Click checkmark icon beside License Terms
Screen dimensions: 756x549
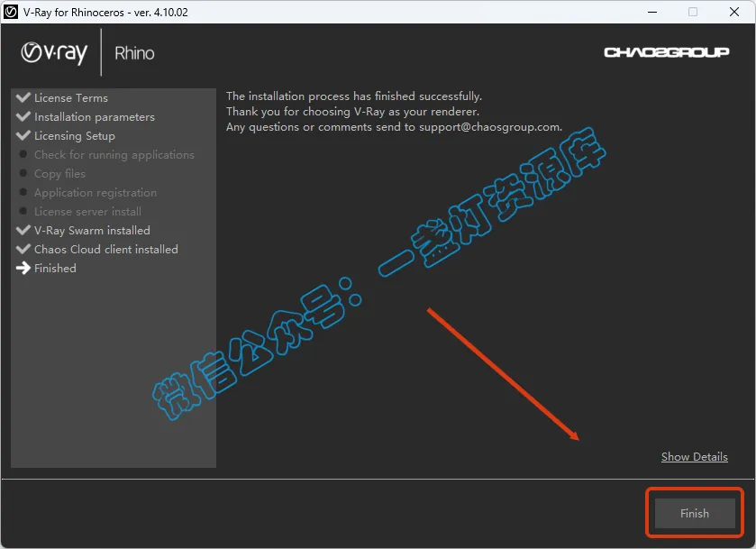[23, 97]
